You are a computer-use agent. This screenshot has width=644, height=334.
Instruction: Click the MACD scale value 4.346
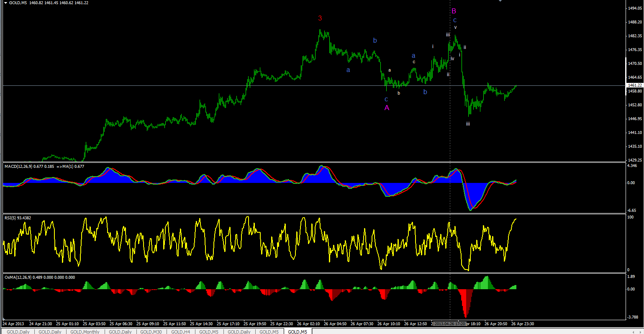pos(632,166)
